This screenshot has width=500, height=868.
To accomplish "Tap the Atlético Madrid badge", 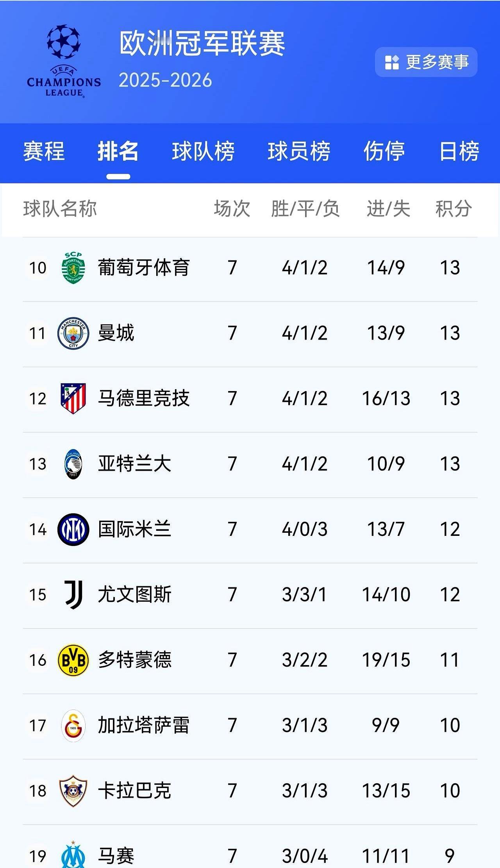I will [73, 398].
